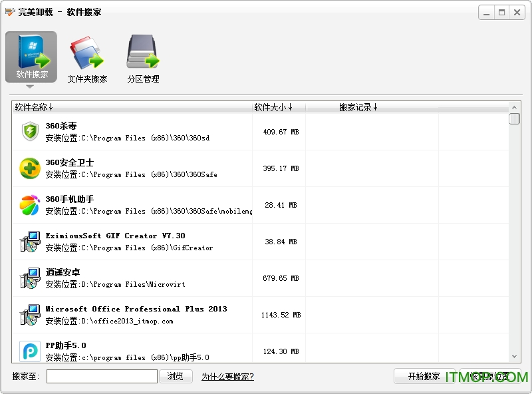The height and width of the screenshot is (394, 532).
Task: Sort list by 软件名称 column header
Action: [x=33, y=107]
